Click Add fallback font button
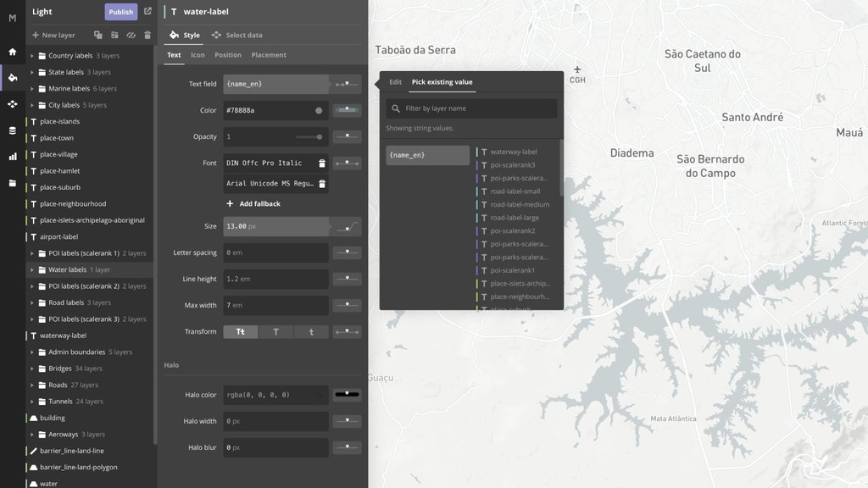This screenshot has width=868, height=488. click(x=253, y=204)
